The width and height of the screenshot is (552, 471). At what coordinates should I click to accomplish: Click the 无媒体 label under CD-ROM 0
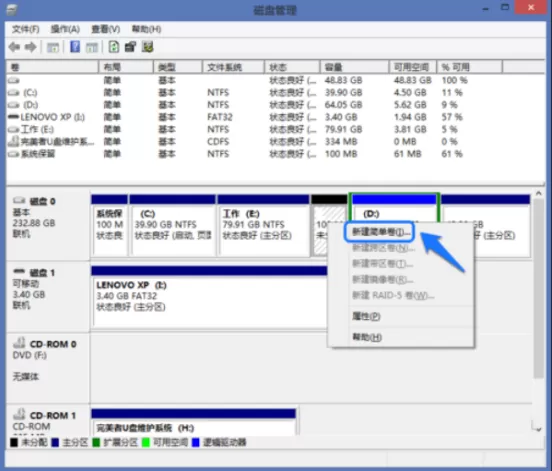[x=26, y=377]
